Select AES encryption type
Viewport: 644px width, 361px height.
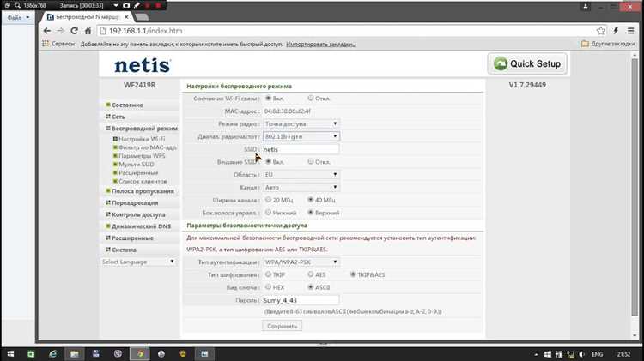[x=311, y=274]
